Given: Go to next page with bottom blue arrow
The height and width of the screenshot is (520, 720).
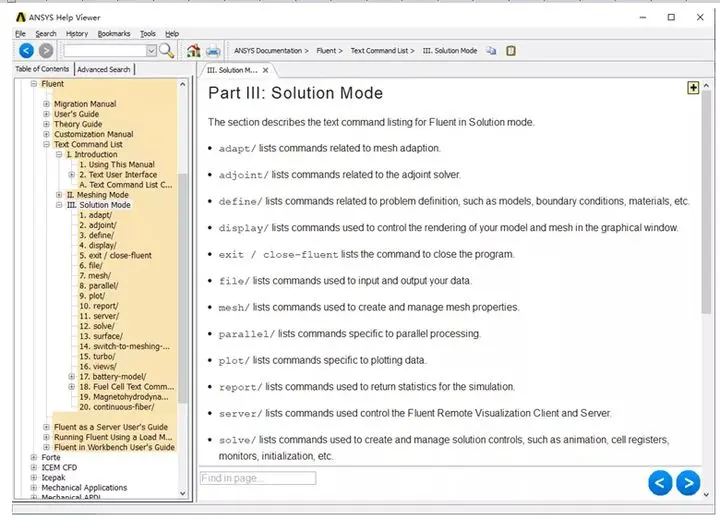Looking at the screenshot, I should pyautogui.click(x=688, y=483).
